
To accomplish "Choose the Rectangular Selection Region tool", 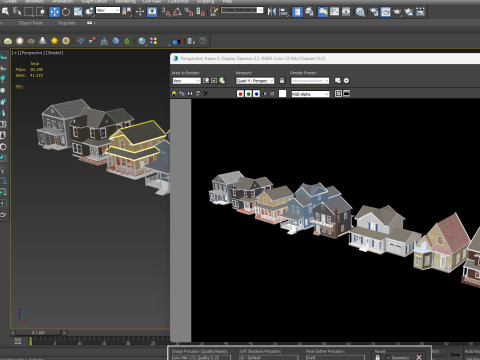I will (x=29, y=12).
